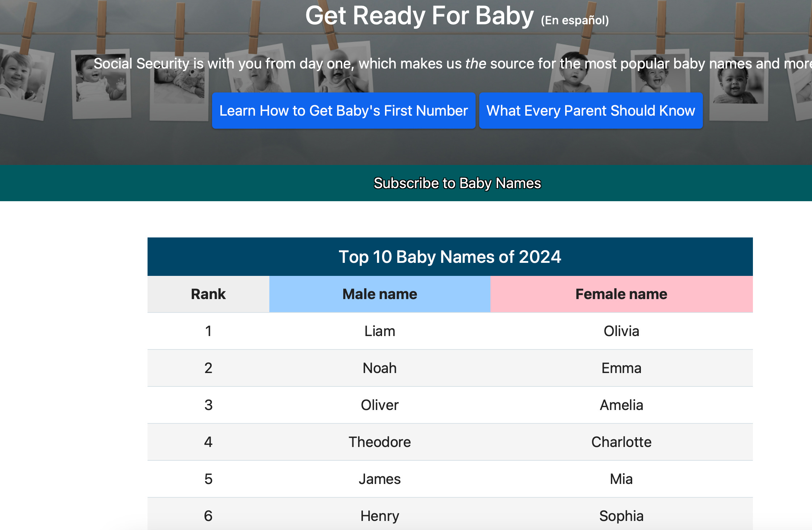Click the male name Noah
This screenshot has width=812, height=530.
380,368
